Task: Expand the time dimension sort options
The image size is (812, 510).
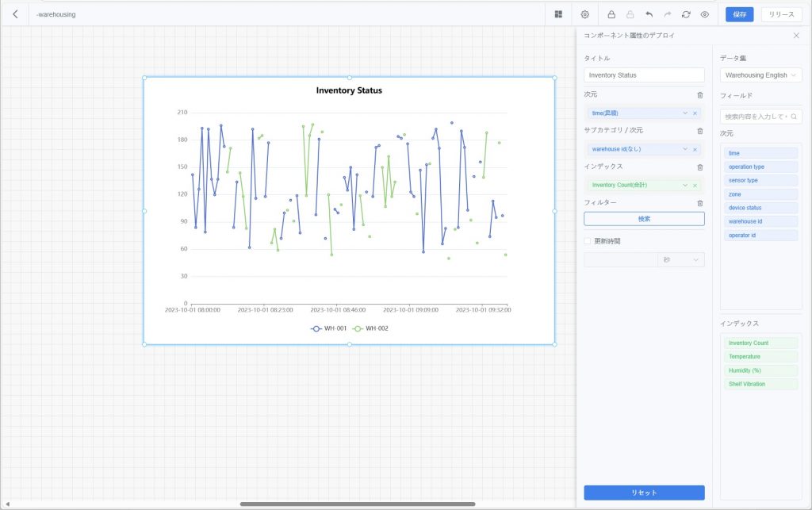Action: click(685, 113)
